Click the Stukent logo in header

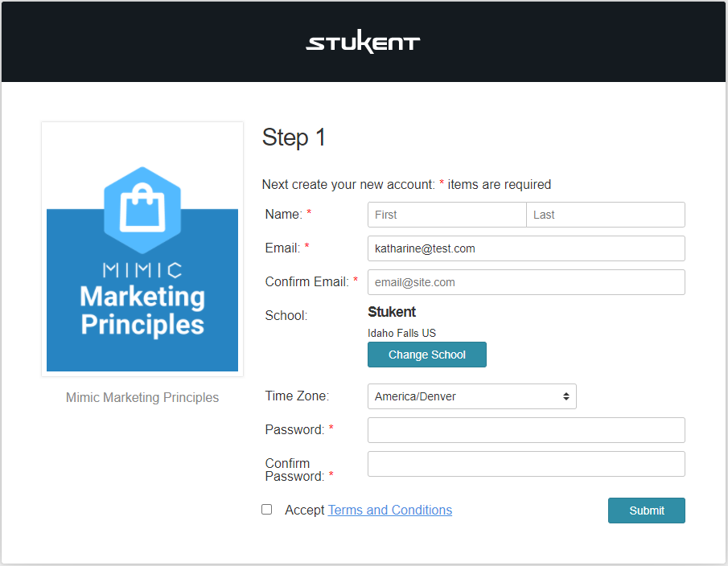tap(363, 43)
